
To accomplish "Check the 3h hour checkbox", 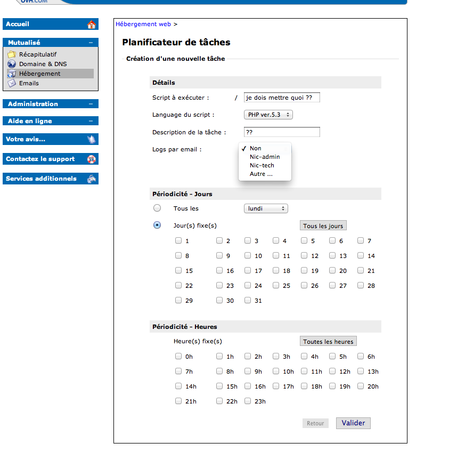I will [x=276, y=356].
